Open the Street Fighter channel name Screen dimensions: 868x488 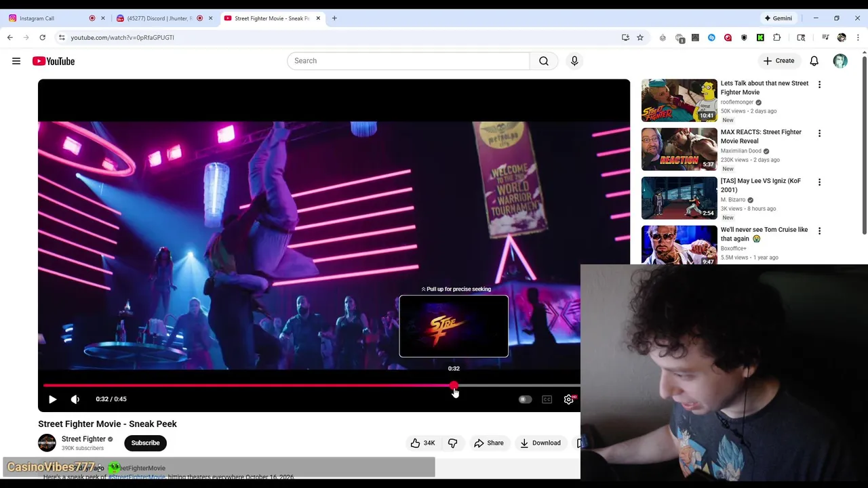[83, 439]
